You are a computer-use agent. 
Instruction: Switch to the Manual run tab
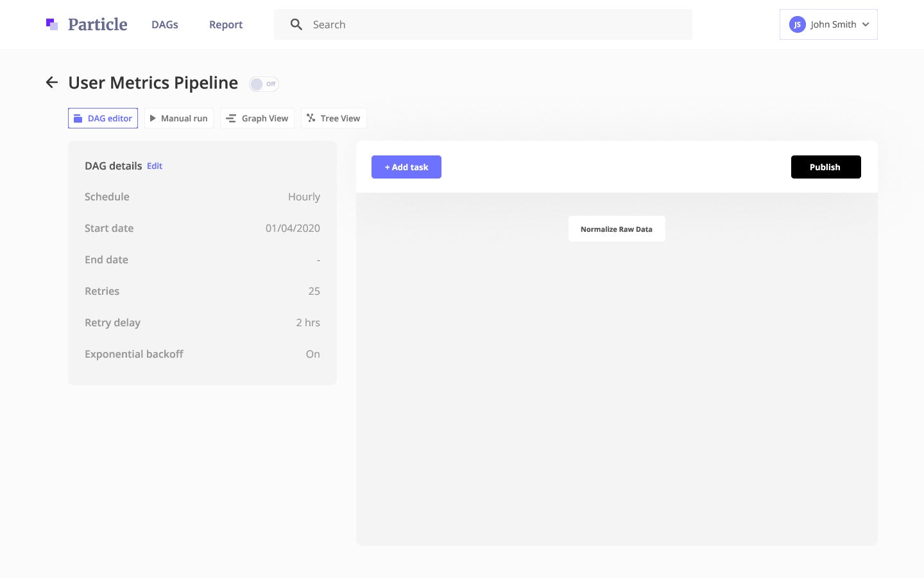pyautogui.click(x=179, y=118)
